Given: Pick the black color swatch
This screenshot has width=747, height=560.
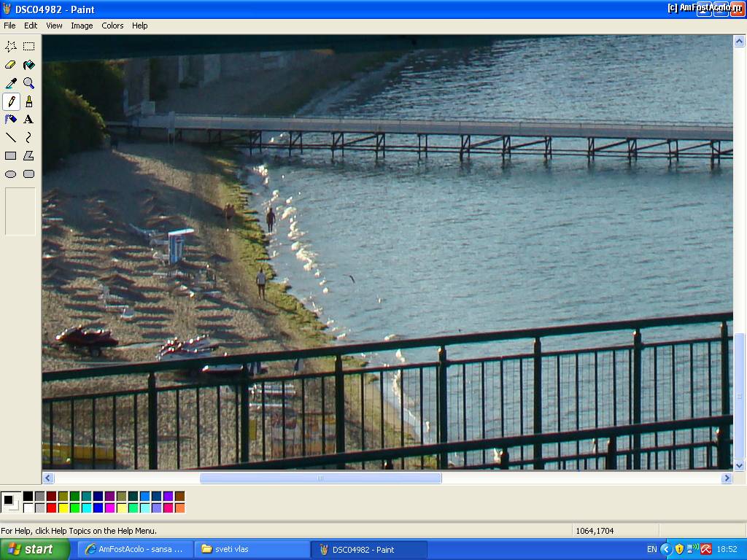Looking at the screenshot, I should tap(28, 497).
